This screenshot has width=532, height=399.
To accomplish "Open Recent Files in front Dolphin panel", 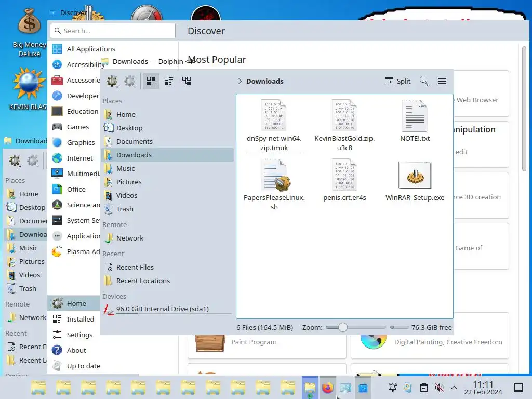I will pyautogui.click(x=167, y=268).
